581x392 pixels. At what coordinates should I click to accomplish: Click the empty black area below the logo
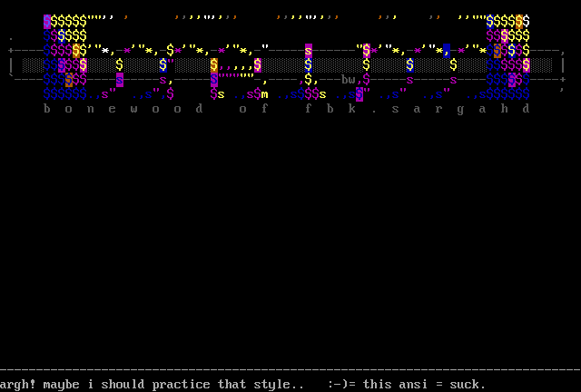click(x=290, y=236)
